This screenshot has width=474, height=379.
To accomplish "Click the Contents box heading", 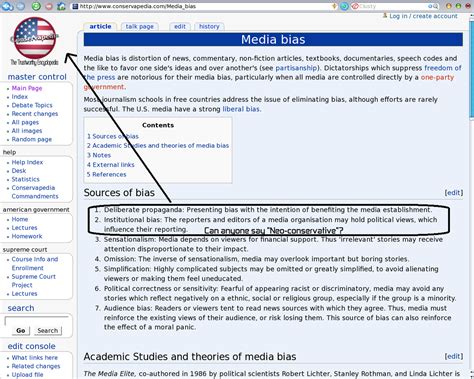I will pyautogui.click(x=158, y=125).
